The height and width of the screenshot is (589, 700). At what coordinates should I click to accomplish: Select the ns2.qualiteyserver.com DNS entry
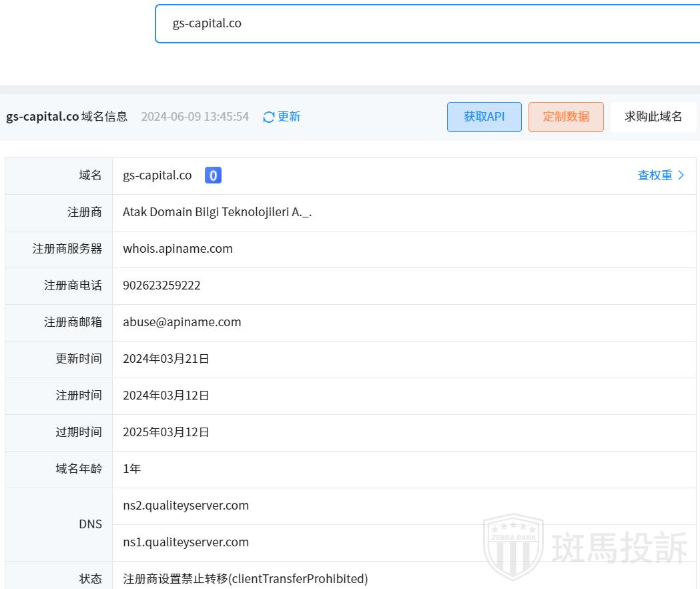point(186,506)
